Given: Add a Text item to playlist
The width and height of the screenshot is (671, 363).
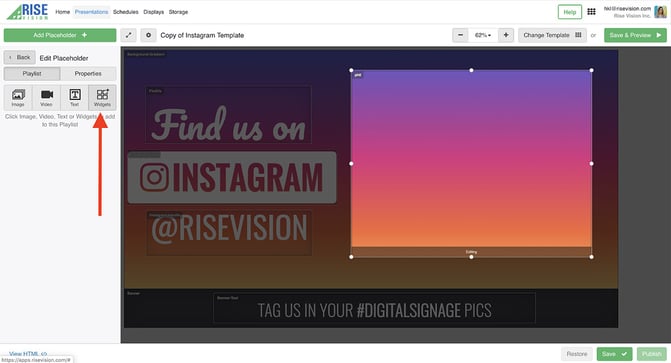Looking at the screenshot, I should [x=74, y=98].
